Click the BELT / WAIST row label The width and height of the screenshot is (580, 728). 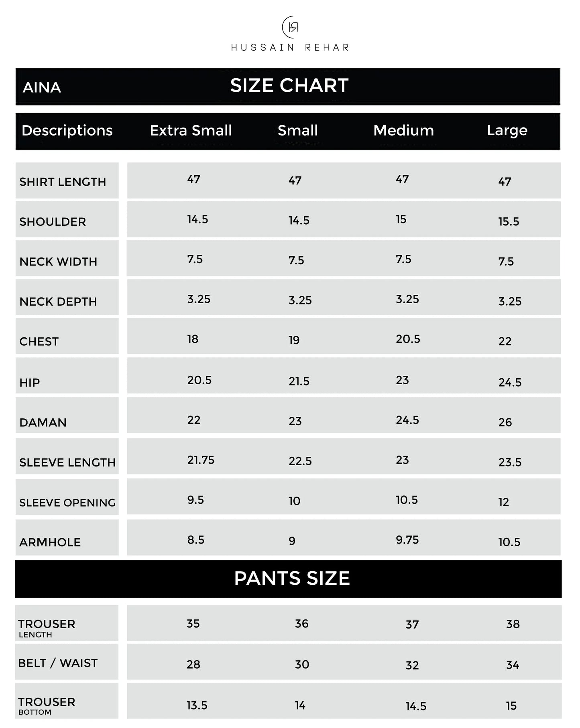58,663
